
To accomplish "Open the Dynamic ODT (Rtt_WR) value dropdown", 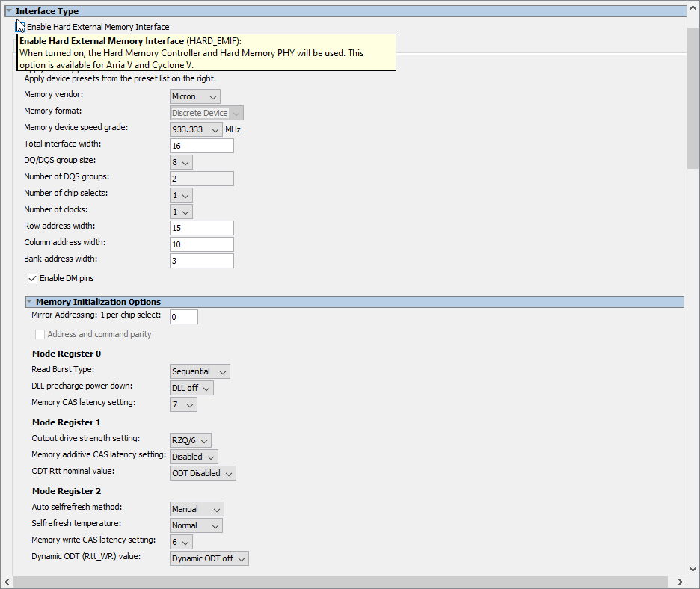I will pyautogui.click(x=209, y=558).
